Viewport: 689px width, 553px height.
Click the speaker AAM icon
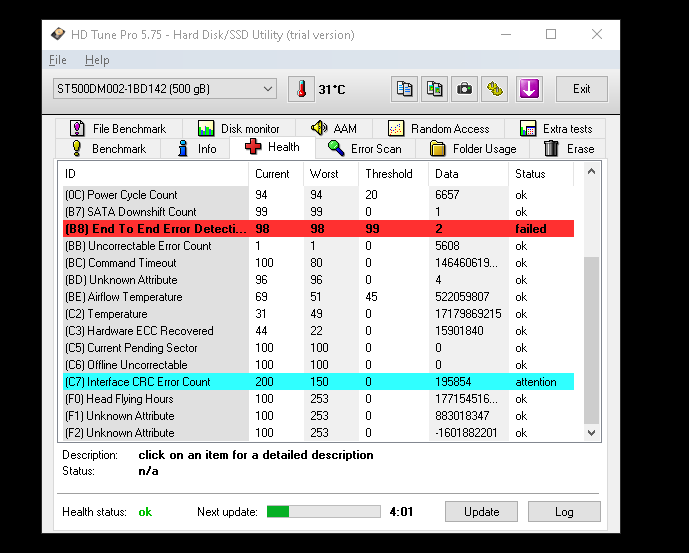[319, 128]
